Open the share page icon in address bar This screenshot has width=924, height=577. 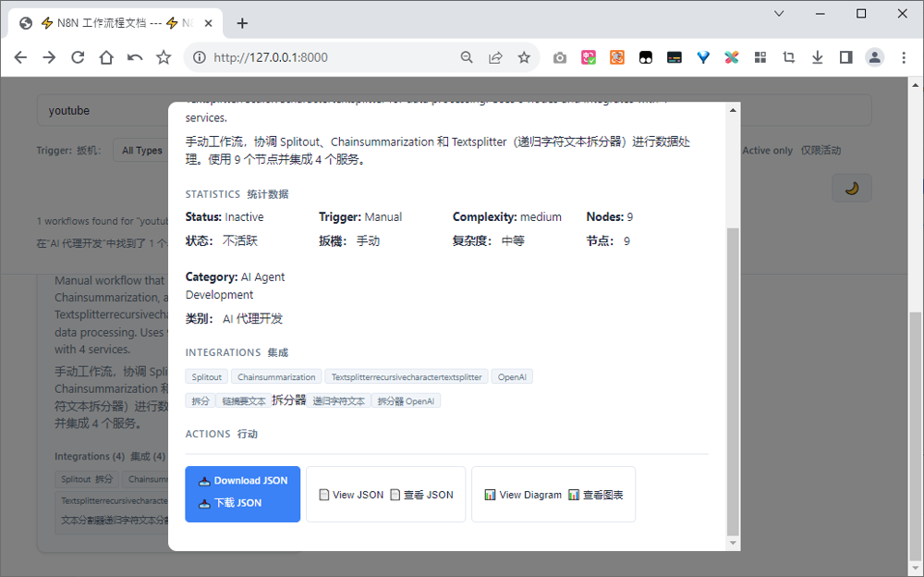[x=496, y=57]
